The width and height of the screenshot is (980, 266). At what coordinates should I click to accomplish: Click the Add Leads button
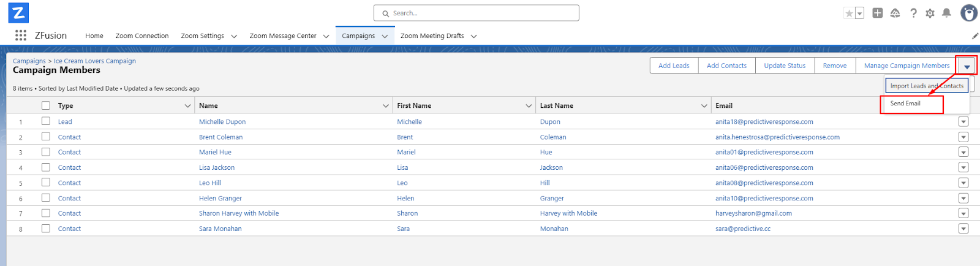674,66
